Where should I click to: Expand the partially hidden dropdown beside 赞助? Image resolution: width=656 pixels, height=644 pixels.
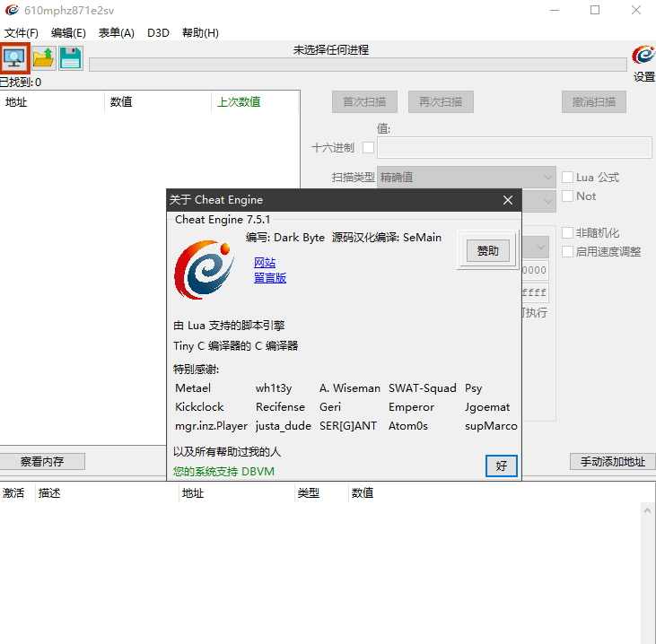[536, 248]
